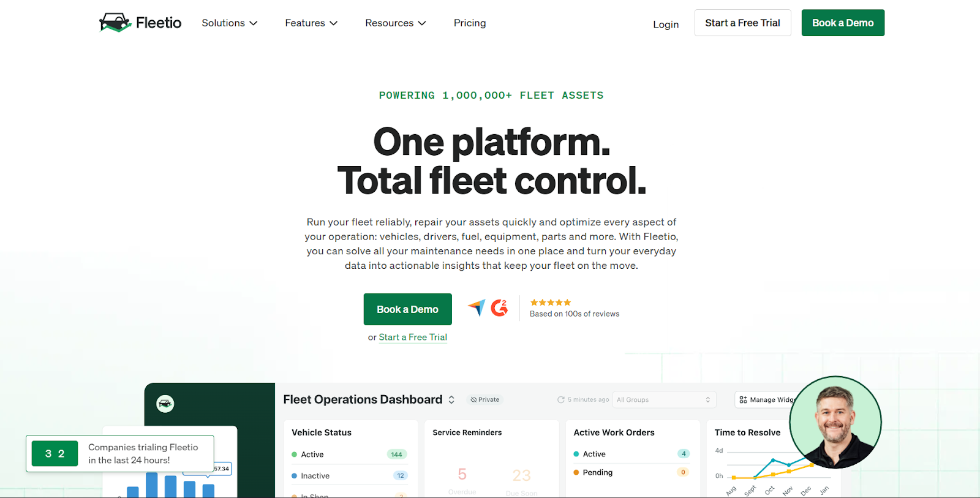Click the due soon count 23

pos(522,475)
